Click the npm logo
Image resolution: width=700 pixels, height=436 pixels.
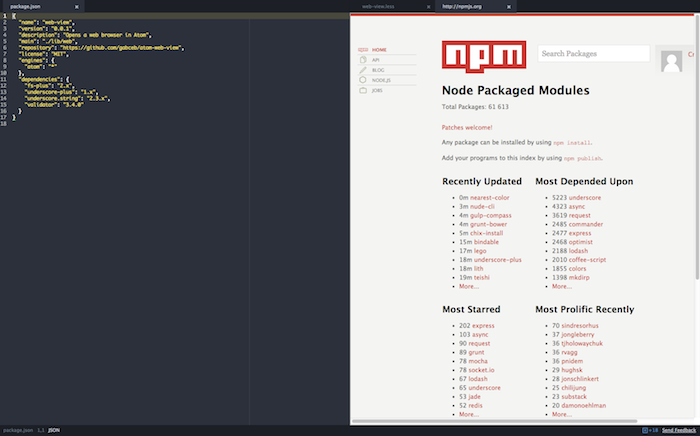(x=484, y=57)
